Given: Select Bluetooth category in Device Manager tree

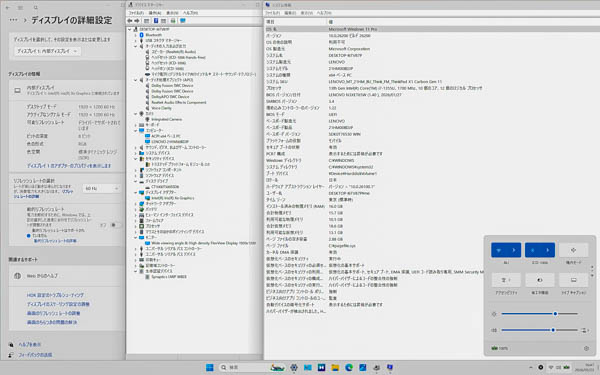Looking at the screenshot, I should 153,35.
